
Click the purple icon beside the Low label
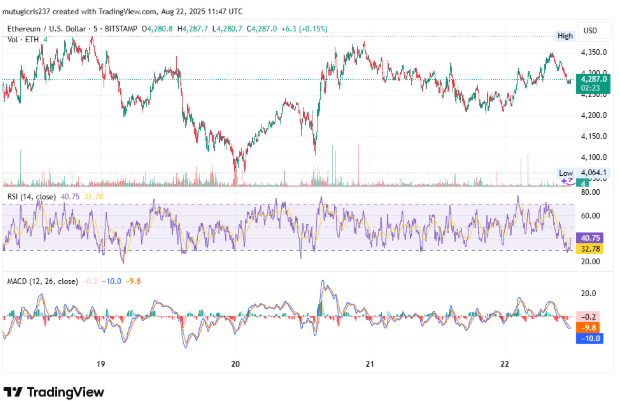pos(567,182)
